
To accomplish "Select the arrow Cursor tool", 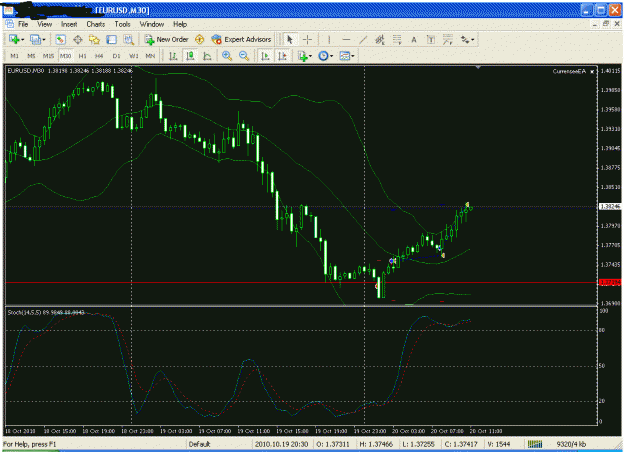I will [290, 39].
